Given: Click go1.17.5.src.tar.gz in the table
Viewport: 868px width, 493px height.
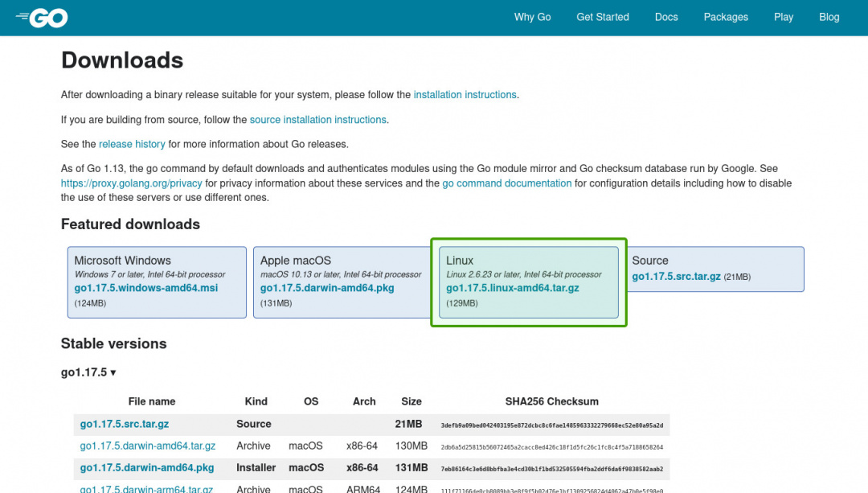Looking at the screenshot, I should point(125,424).
